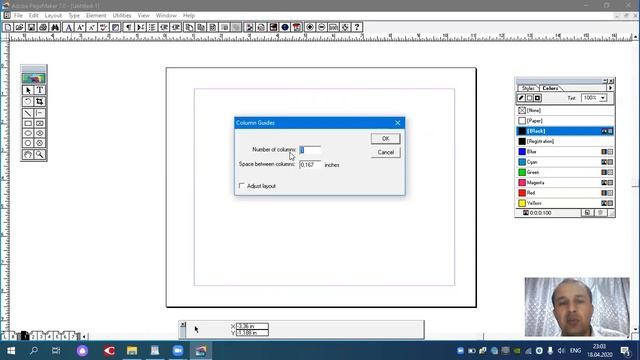Select the Constrained Line tool
This screenshot has height=360, width=640.
coord(40,113)
